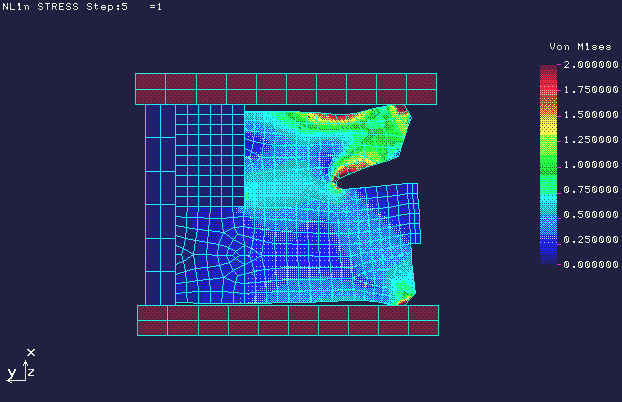Image resolution: width=622 pixels, height=402 pixels.
Task: Click the 'Von Mises' legend title
Action: [571, 47]
